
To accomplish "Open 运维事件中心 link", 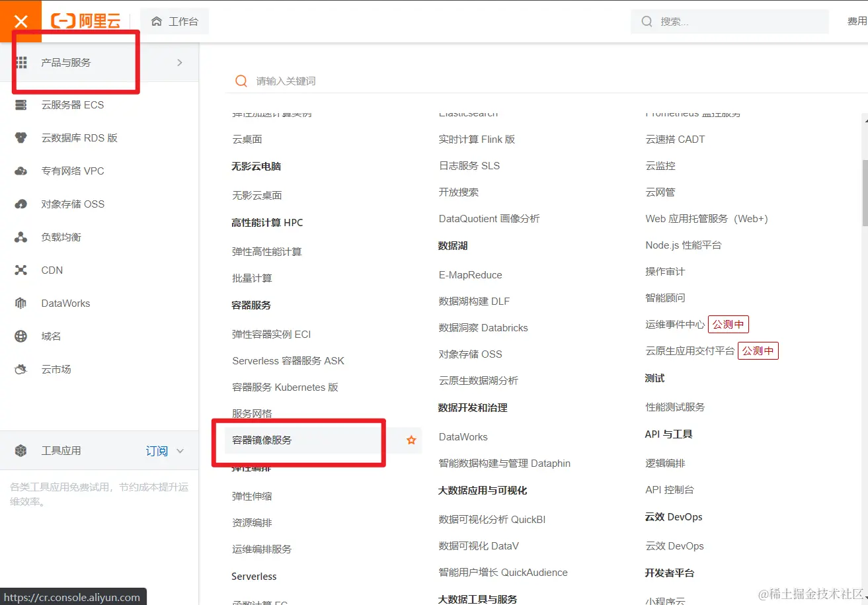I will pos(675,325).
